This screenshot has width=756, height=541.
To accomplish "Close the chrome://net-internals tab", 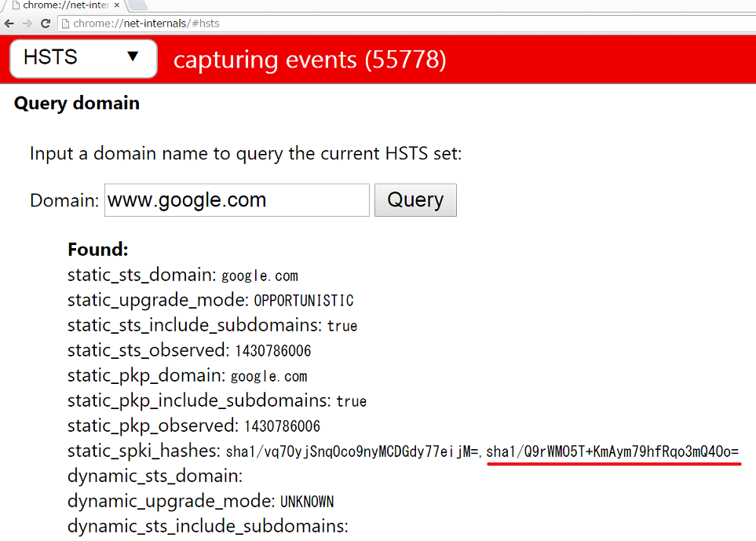I will [x=117, y=5].
